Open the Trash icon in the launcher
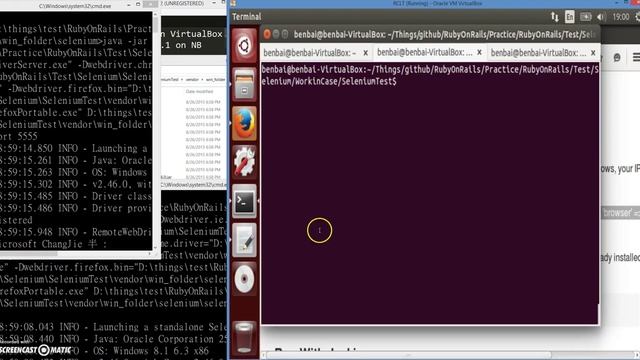 (244, 337)
